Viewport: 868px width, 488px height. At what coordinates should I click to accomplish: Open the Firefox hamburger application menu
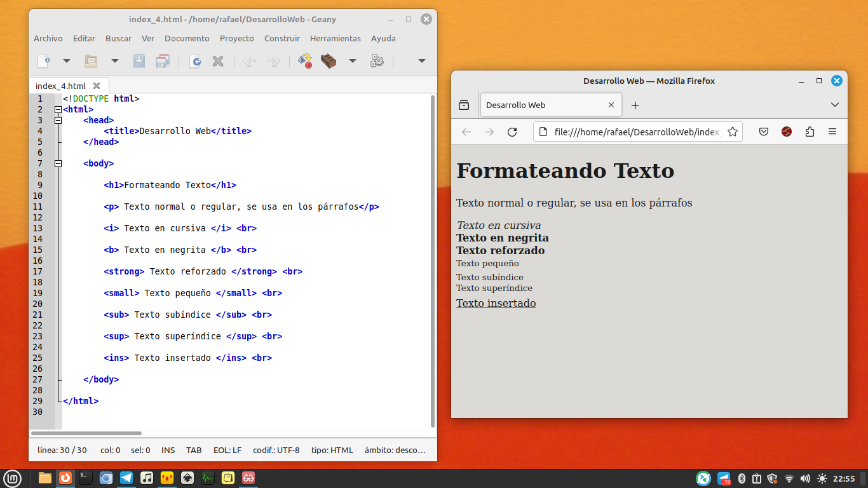pyautogui.click(x=832, y=132)
